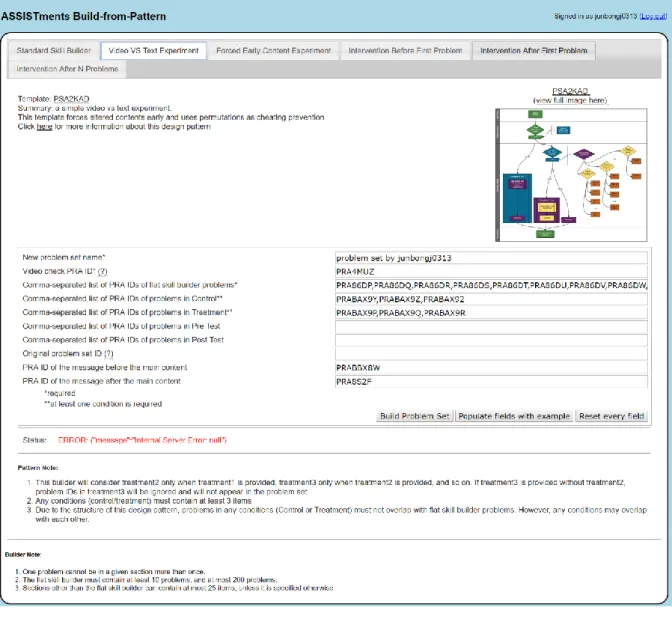
Task: Click the flat skill builder problems field
Action: (x=491, y=285)
